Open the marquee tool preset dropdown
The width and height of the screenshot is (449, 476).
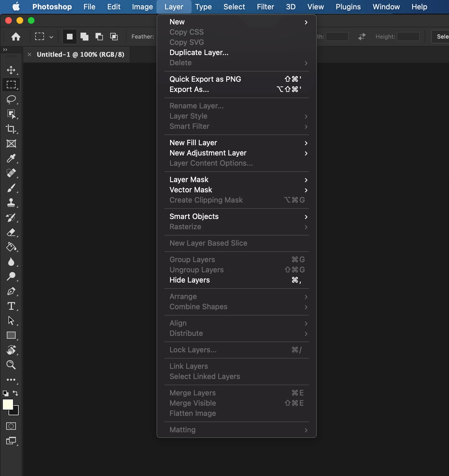[51, 37]
